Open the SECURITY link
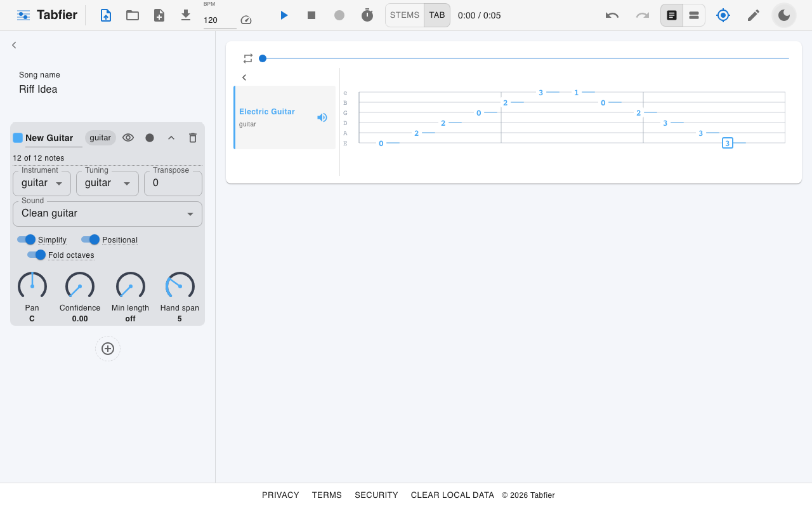This screenshot has height=508, width=812. click(x=376, y=495)
